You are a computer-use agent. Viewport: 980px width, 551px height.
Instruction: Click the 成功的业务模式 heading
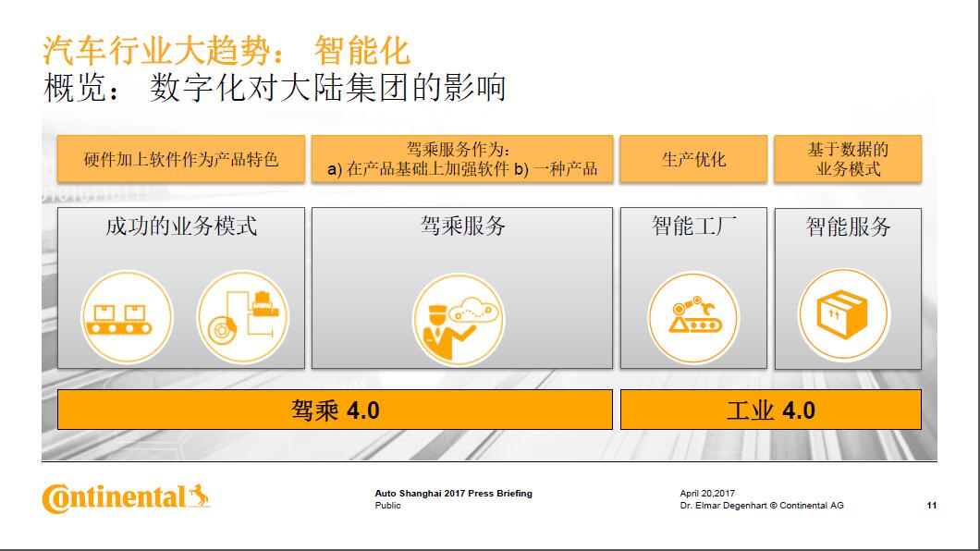click(181, 226)
